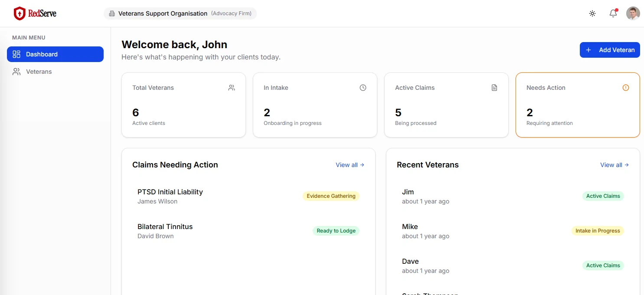This screenshot has width=644, height=295.
Task: Open the notifications bell
Action: [x=613, y=13]
